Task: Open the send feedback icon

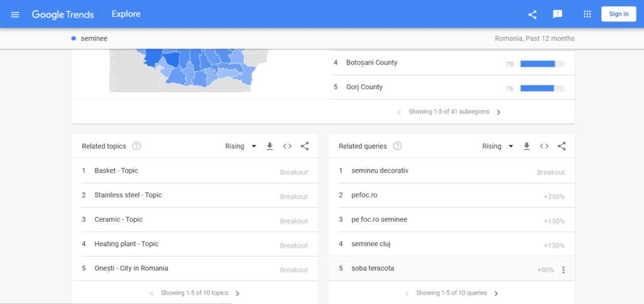Action: click(557, 14)
